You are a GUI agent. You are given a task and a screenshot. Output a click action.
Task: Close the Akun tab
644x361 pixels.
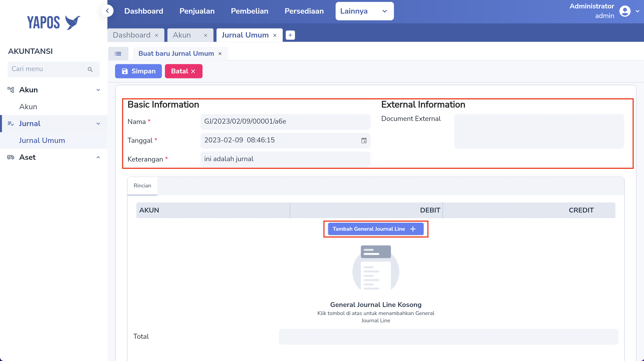206,35
